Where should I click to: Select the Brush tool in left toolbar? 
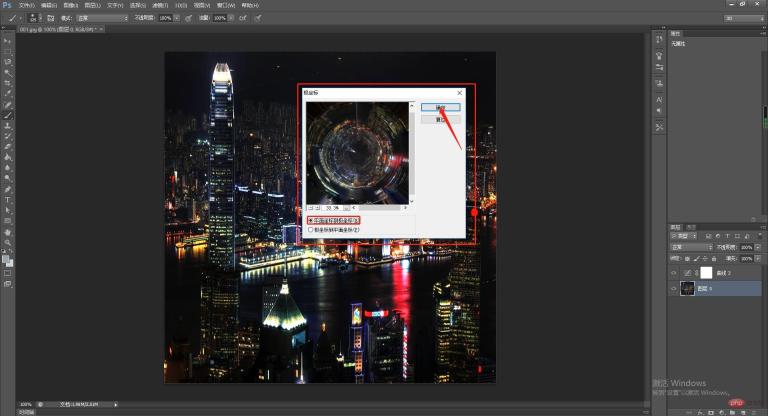coord(8,116)
